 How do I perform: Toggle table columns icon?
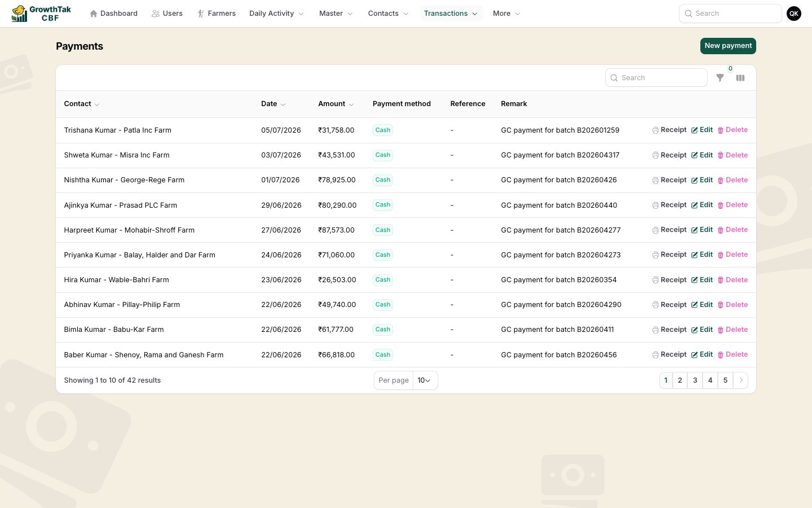[740, 78]
